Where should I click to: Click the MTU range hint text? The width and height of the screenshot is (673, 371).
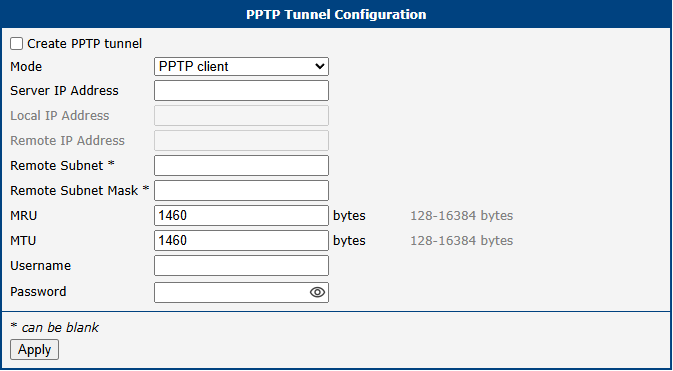point(461,240)
